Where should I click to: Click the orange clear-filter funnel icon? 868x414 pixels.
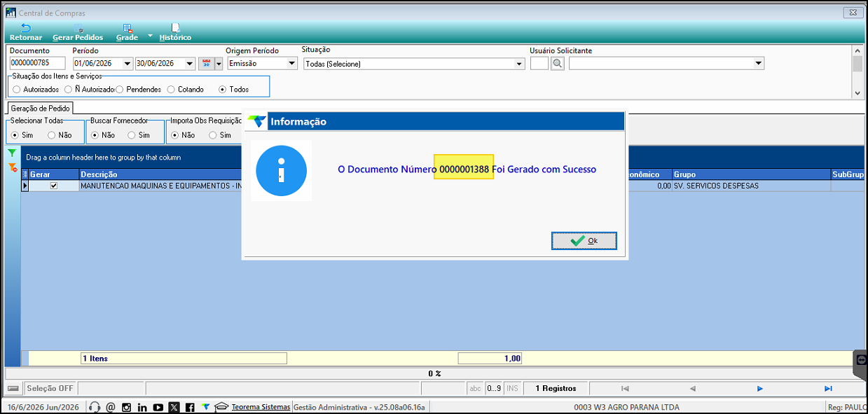[12, 167]
